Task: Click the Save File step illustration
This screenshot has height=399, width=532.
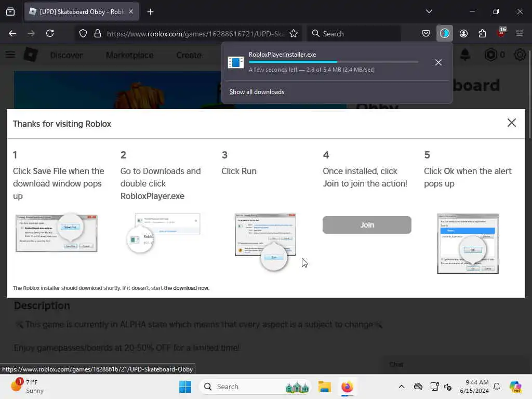Action: [57, 233]
